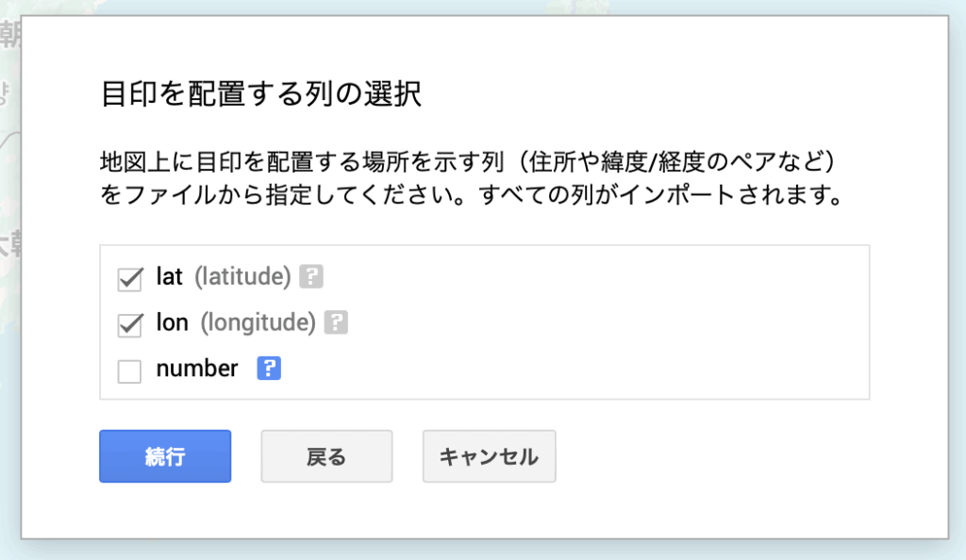Screen dimensions: 966x560
Task: Click the dialog title 目印を配置する列の選択
Action: coord(259,96)
